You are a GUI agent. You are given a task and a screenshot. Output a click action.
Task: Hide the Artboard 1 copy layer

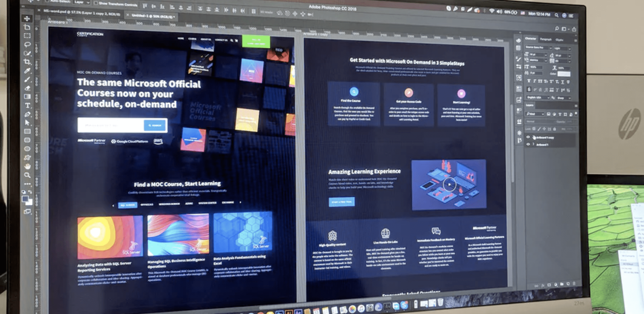pyautogui.click(x=528, y=137)
